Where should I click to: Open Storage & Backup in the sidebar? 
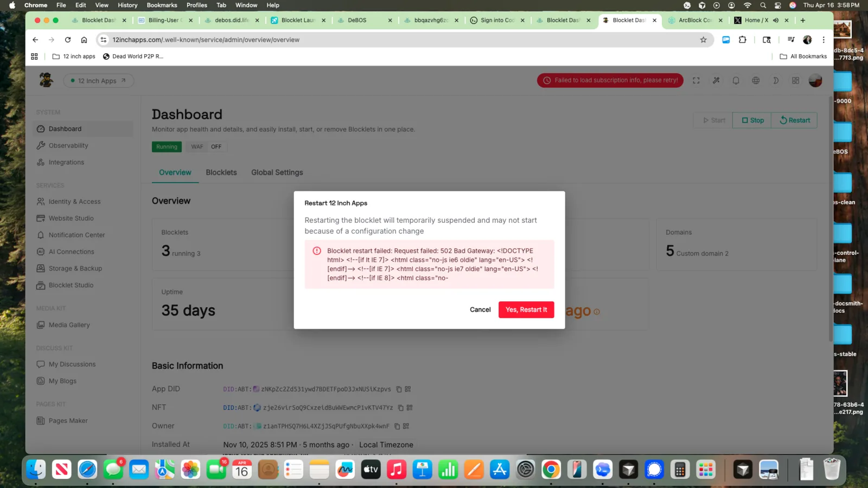pos(83,269)
